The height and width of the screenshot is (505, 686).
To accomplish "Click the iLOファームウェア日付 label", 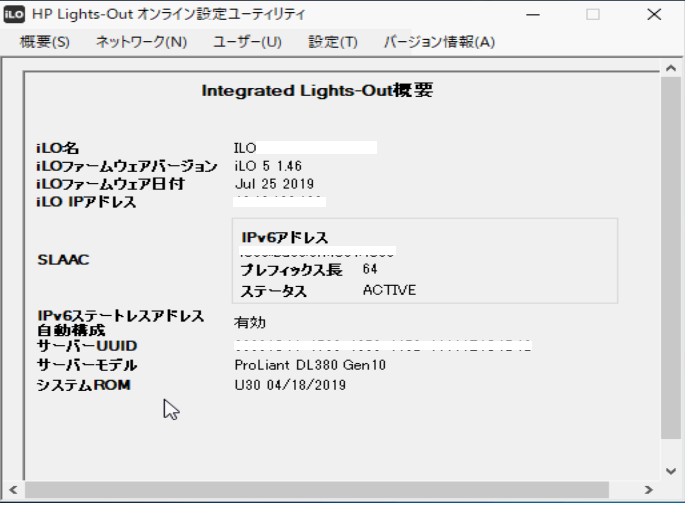I will click(x=110, y=184).
